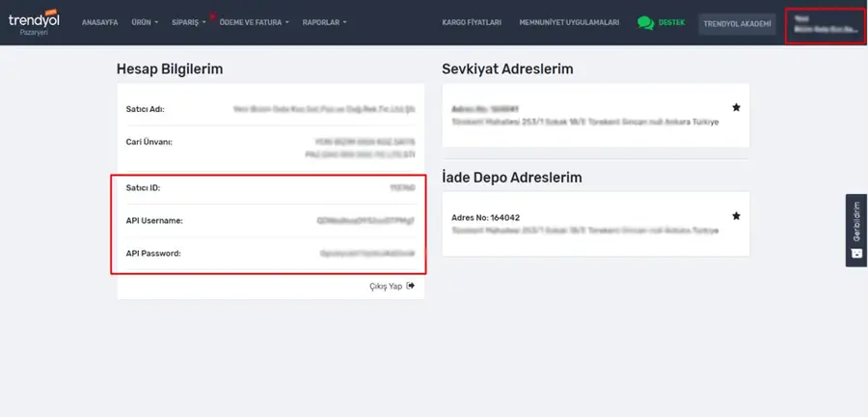Open the seller account menu in header
This screenshot has width=868, height=417.
pos(826,25)
